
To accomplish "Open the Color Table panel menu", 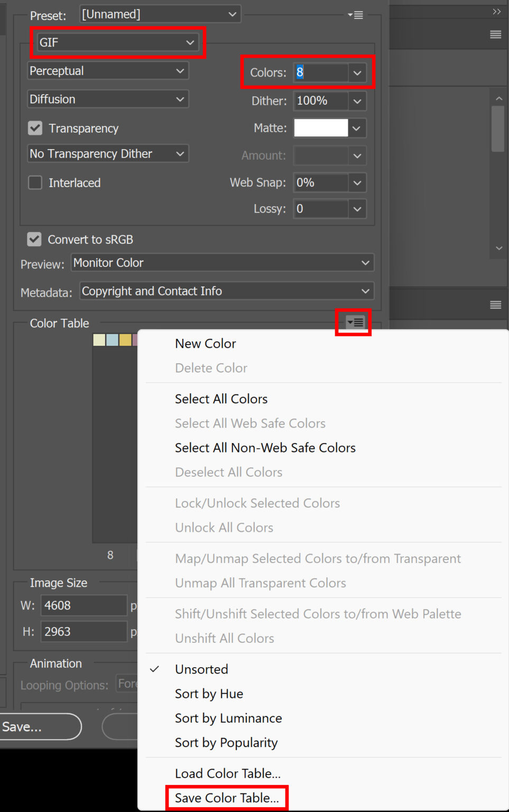I will point(353,322).
